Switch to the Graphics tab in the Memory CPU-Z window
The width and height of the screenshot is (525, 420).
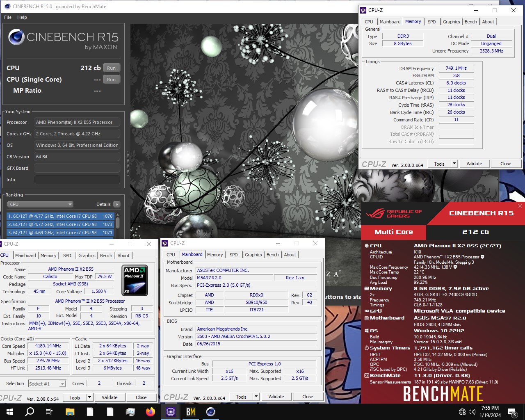point(451,22)
